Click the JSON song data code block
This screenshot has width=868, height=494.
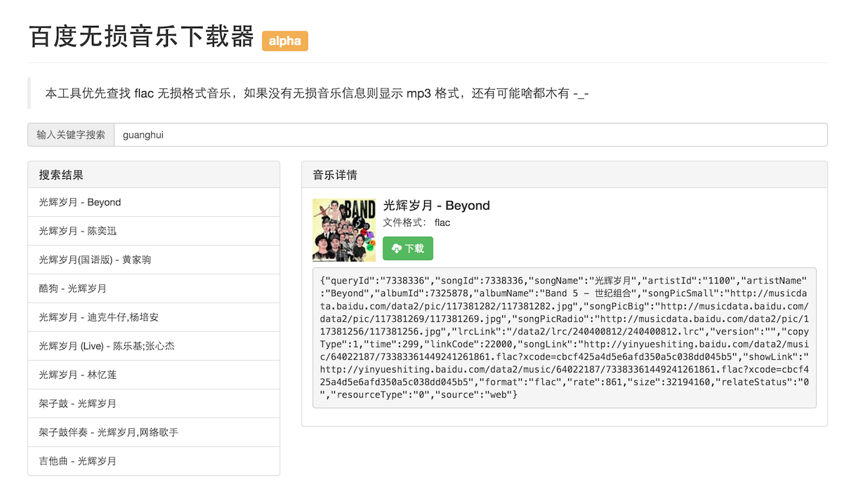(x=565, y=338)
